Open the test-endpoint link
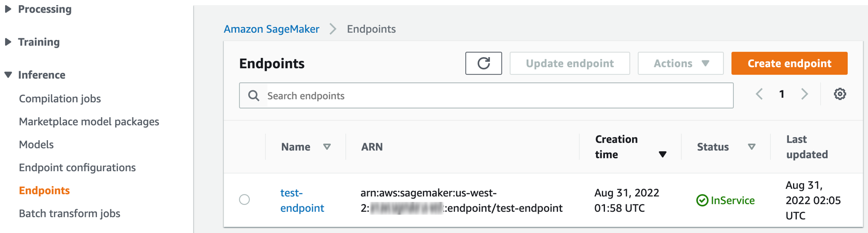This screenshot has width=868, height=233. pos(301,200)
